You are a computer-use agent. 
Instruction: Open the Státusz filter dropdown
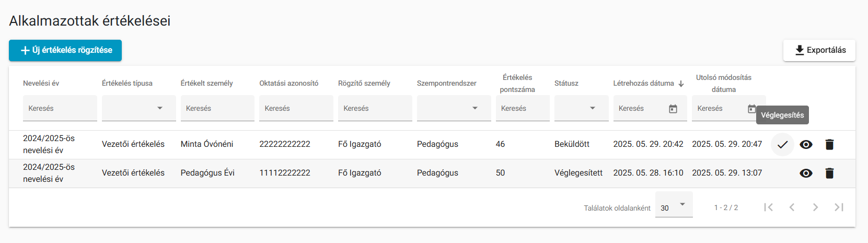click(x=582, y=108)
